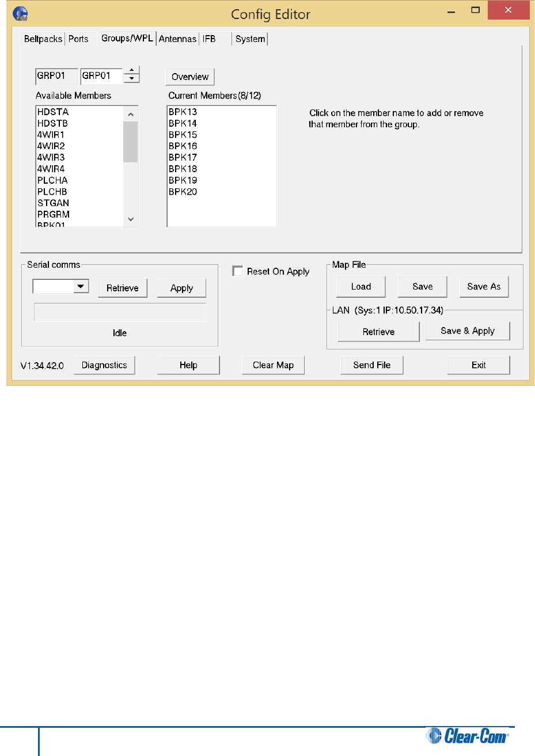Click Apply in Serial comms
The image size is (535, 756).
pos(181,288)
